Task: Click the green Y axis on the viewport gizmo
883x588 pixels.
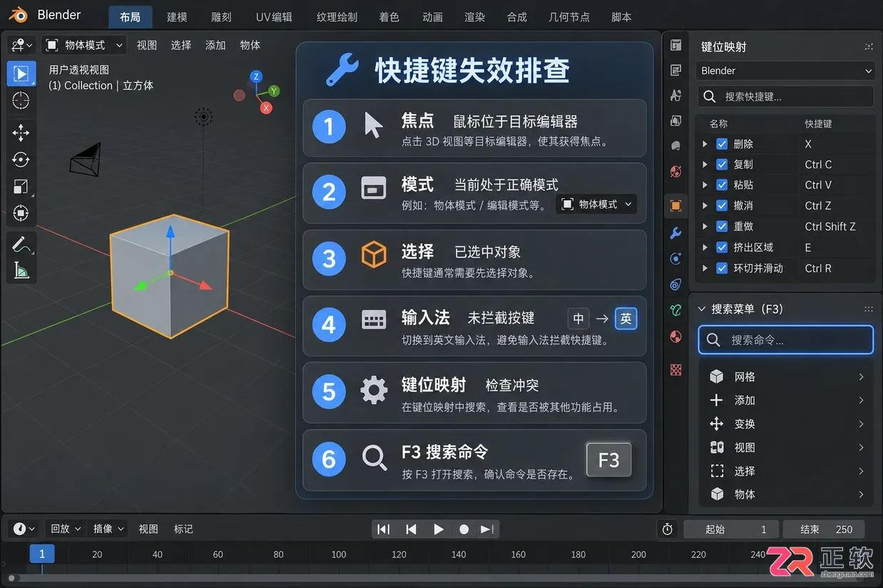Action: (x=274, y=91)
